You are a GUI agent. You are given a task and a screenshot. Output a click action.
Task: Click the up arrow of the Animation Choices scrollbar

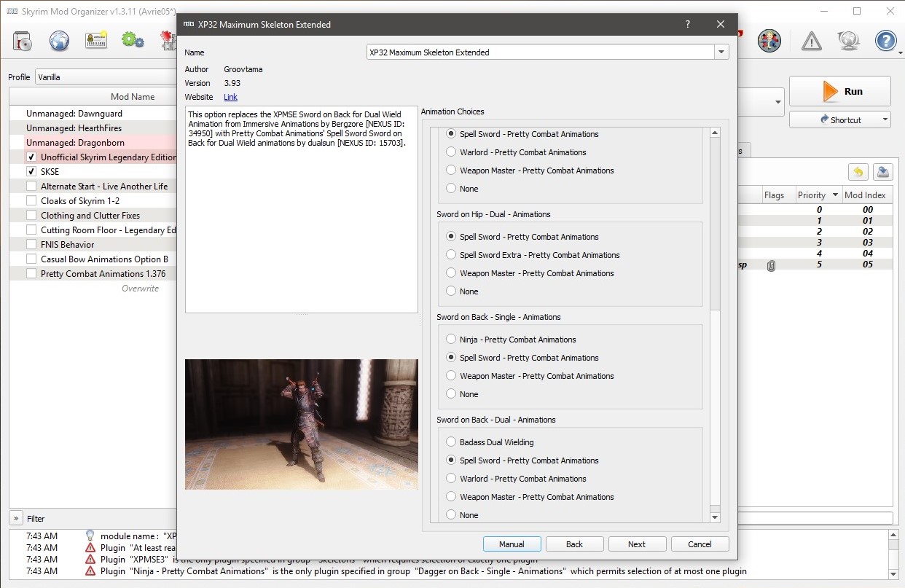pos(714,133)
